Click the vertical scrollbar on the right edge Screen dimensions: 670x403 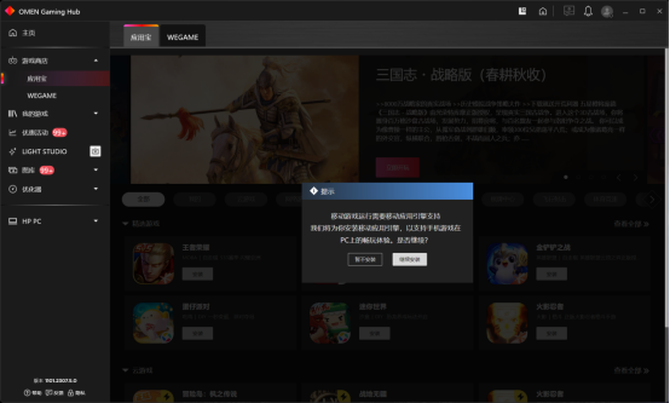click(x=667, y=188)
